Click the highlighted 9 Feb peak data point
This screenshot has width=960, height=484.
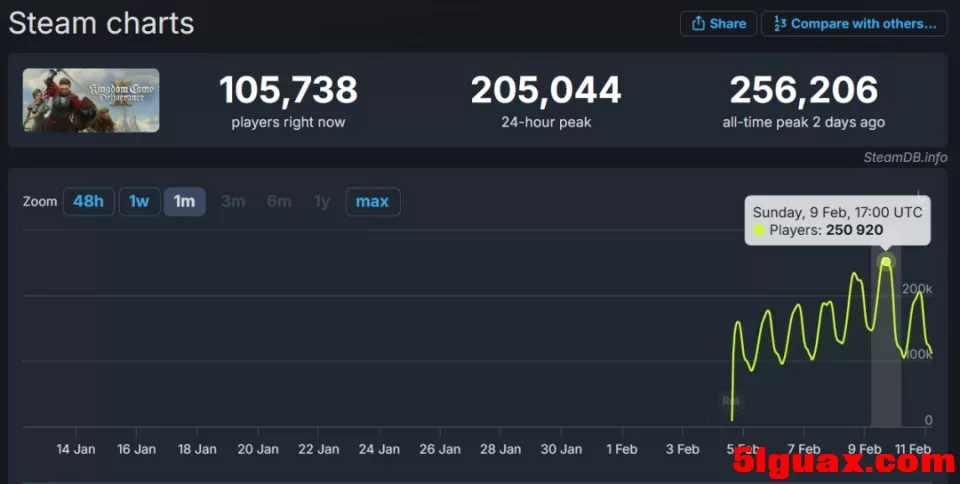(x=885, y=262)
